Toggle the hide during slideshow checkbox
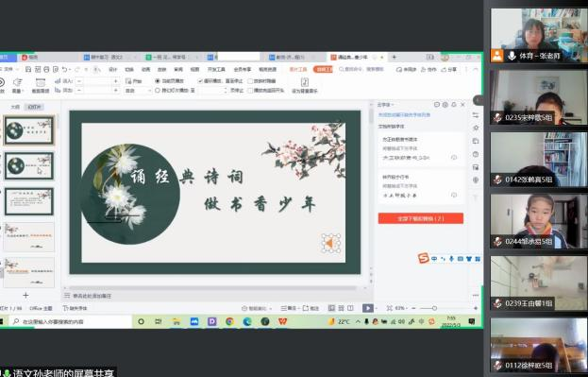The image size is (588, 377). 250,81
